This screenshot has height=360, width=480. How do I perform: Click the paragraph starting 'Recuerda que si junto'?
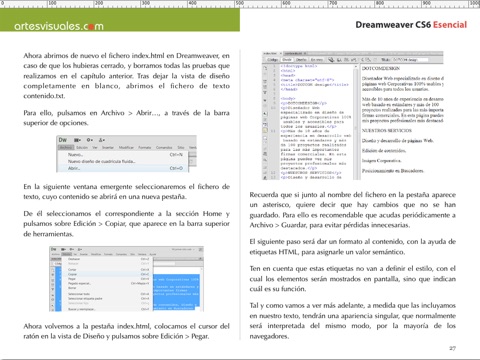[353, 210]
